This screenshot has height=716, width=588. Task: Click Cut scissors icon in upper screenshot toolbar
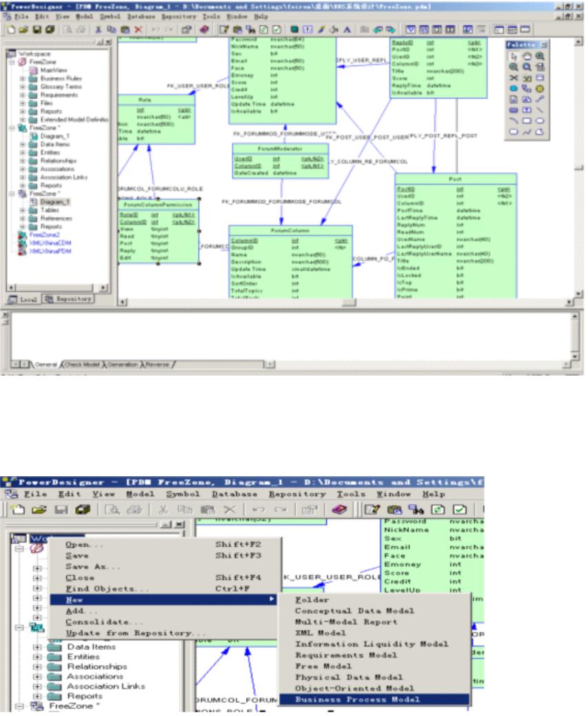click(98, 30)
